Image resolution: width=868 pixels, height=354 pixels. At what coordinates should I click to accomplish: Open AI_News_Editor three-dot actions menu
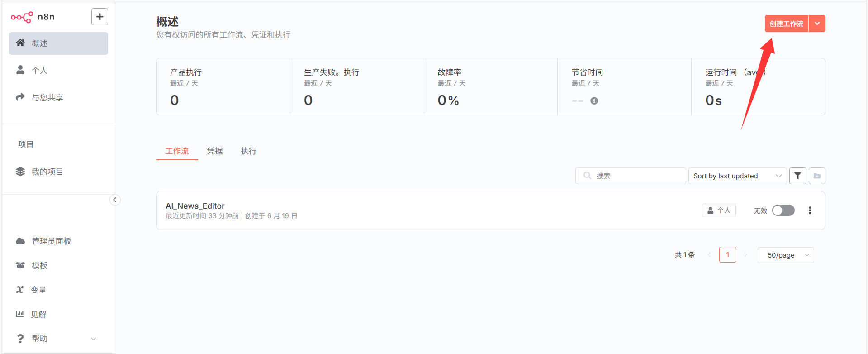tap(810, 210)
